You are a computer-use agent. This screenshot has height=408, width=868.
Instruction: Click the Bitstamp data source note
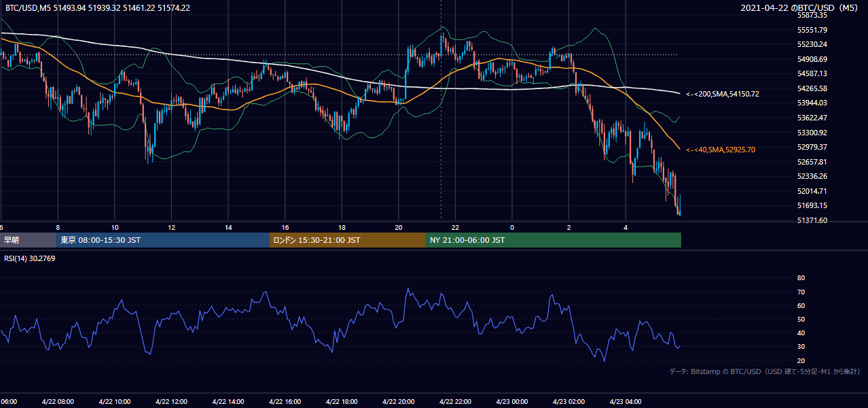[x=765, y=371]
